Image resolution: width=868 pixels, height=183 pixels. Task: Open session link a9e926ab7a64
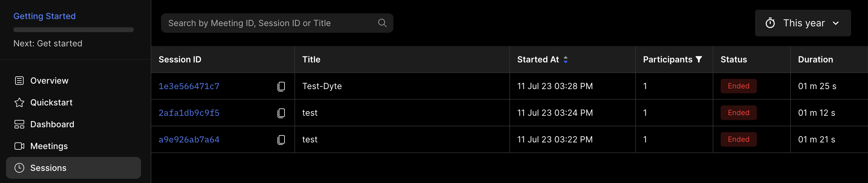189,140
